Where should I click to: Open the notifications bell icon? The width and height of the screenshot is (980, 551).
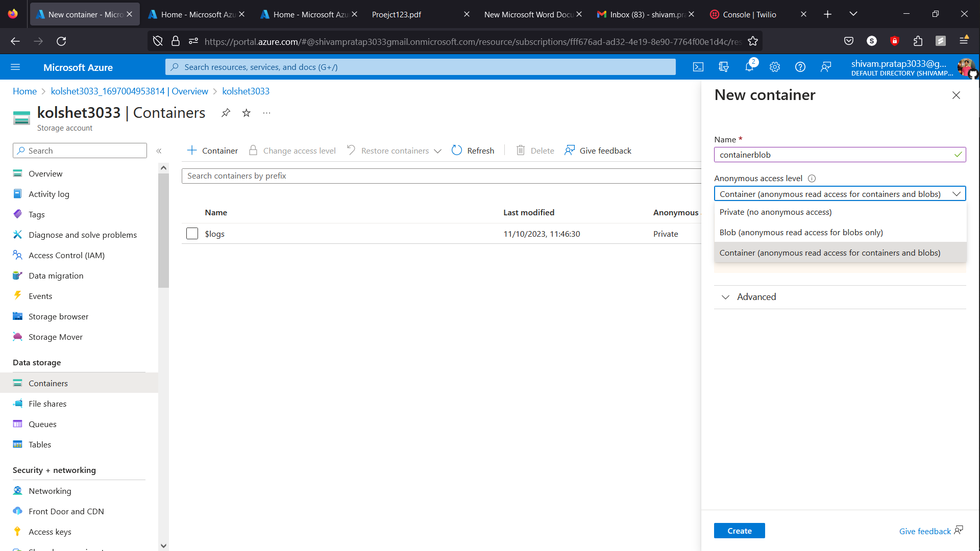click(749, 67)
